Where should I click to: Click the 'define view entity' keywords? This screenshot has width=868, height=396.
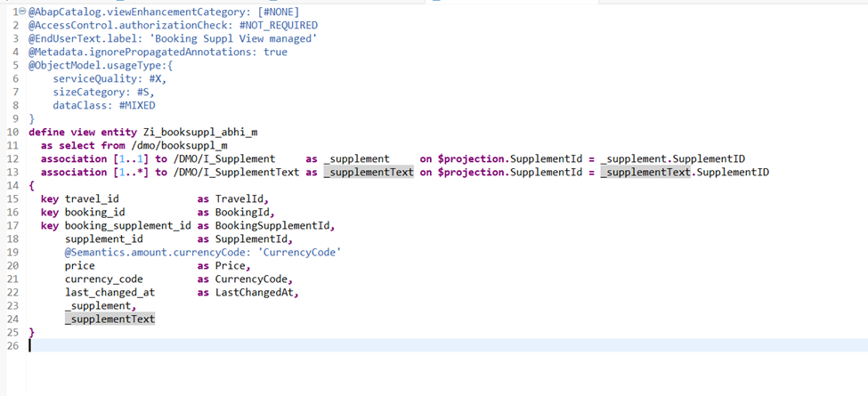(x=83, y=133)
